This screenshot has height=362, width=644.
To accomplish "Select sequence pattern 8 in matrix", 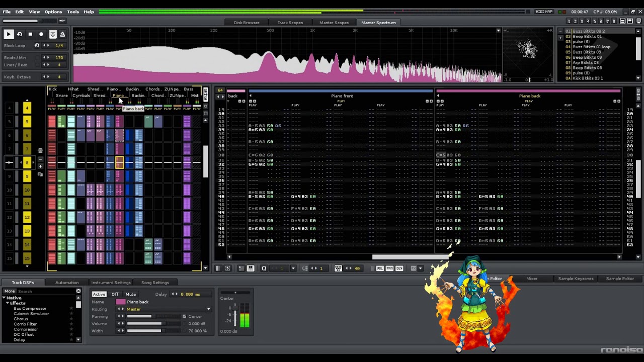I will click(27, 162).
